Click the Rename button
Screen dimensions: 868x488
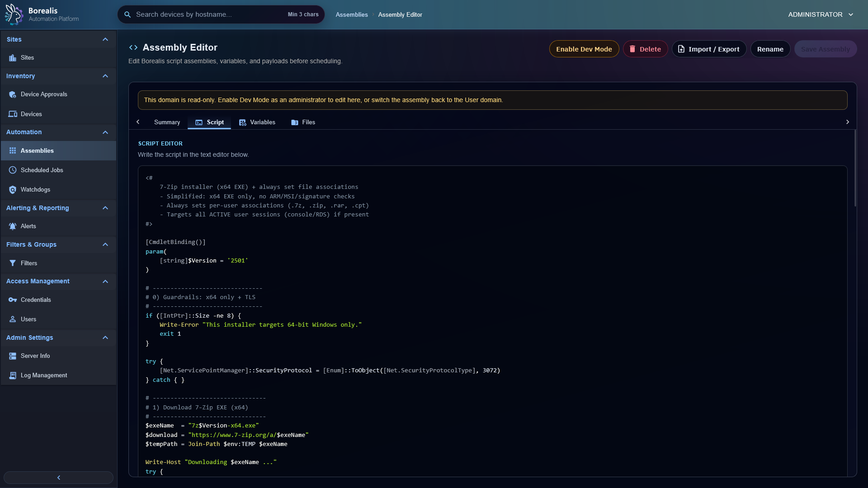[770, 49]
